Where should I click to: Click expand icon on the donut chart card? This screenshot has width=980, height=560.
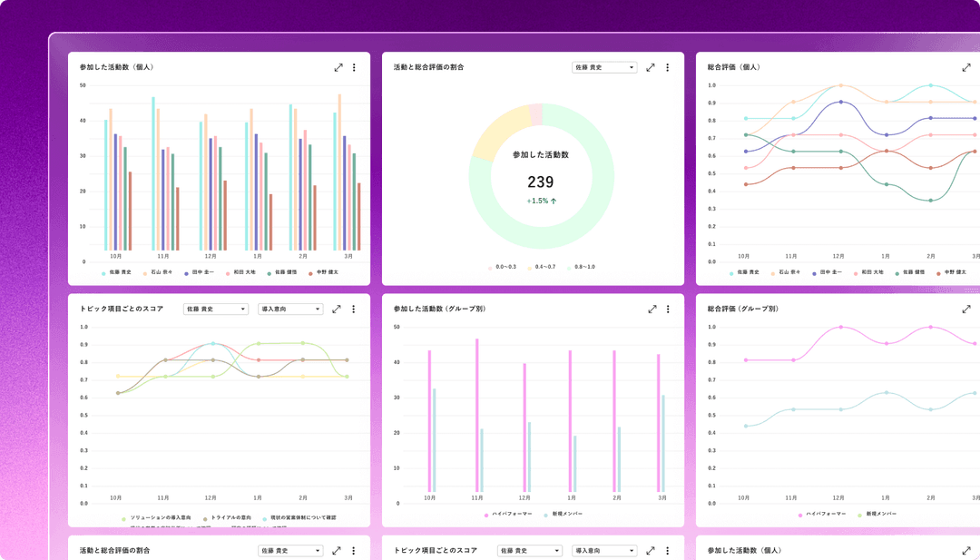[x=651, y=67]
